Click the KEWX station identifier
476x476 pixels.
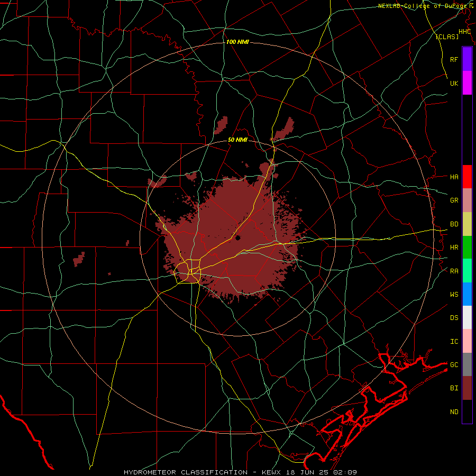272,472
